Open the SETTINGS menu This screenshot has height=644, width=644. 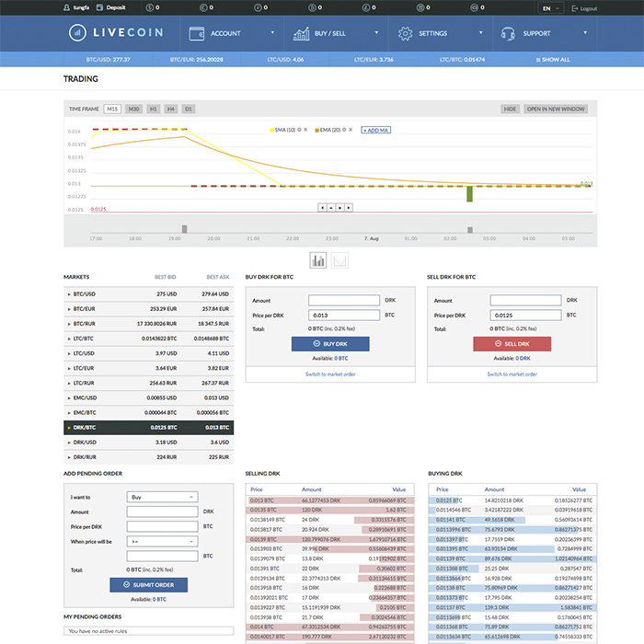(x=441, y=33)
